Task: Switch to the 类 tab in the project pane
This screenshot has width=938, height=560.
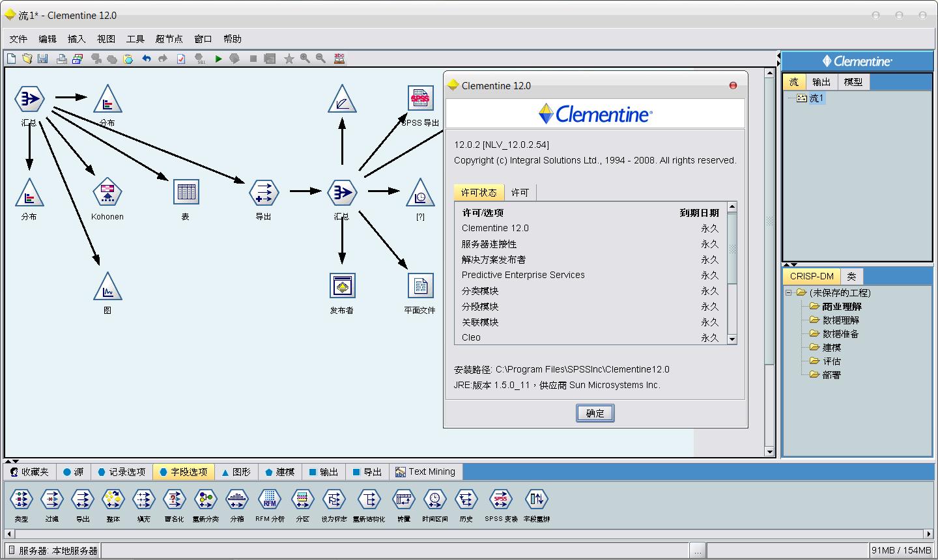Action: coord(851,276)
